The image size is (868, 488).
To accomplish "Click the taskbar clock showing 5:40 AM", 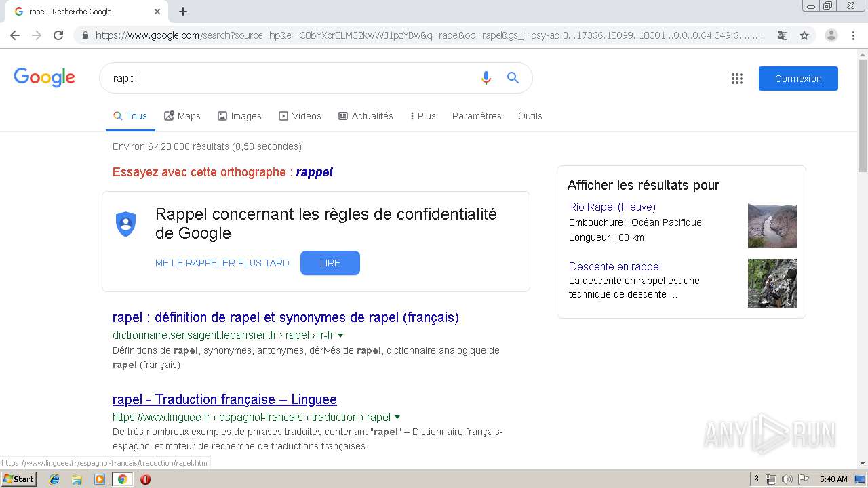I will (x=833, y=479).
